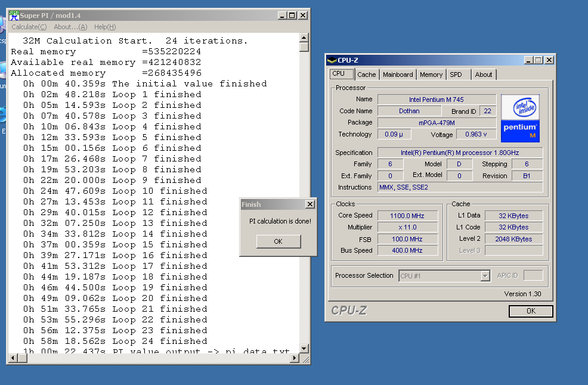Click the Super PI horizontal scrollbar thumb
The width and height of the screenshot is (588, 385).
pyautogui.click(x=22, y=358)
